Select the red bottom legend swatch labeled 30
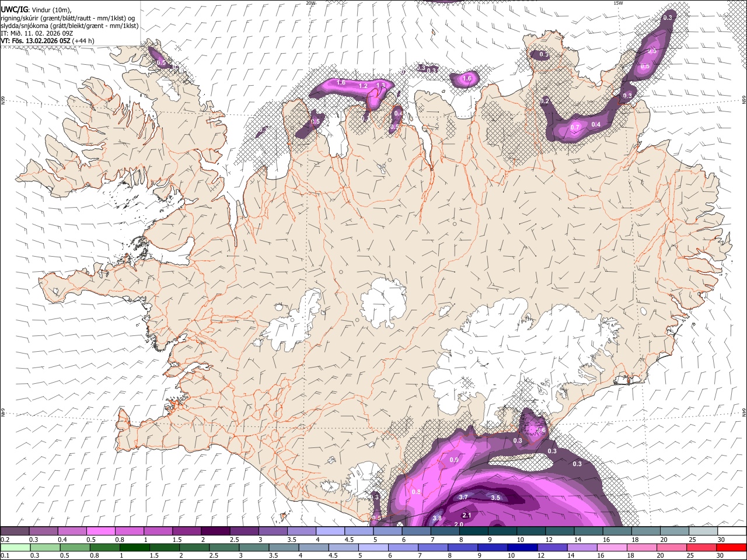Viewport: 747px width, 560px height. (x=731, y=547)
